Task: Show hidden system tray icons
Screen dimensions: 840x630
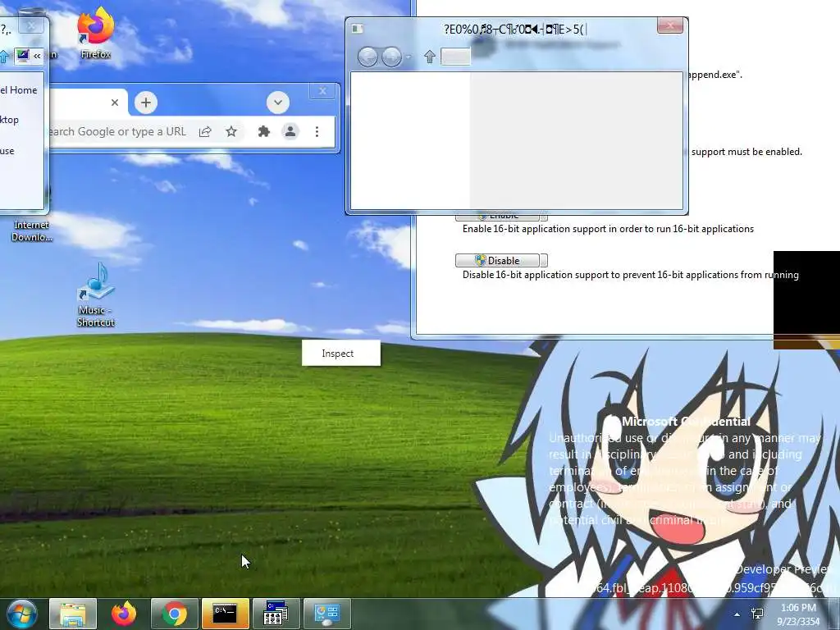Action: (737, 614)
